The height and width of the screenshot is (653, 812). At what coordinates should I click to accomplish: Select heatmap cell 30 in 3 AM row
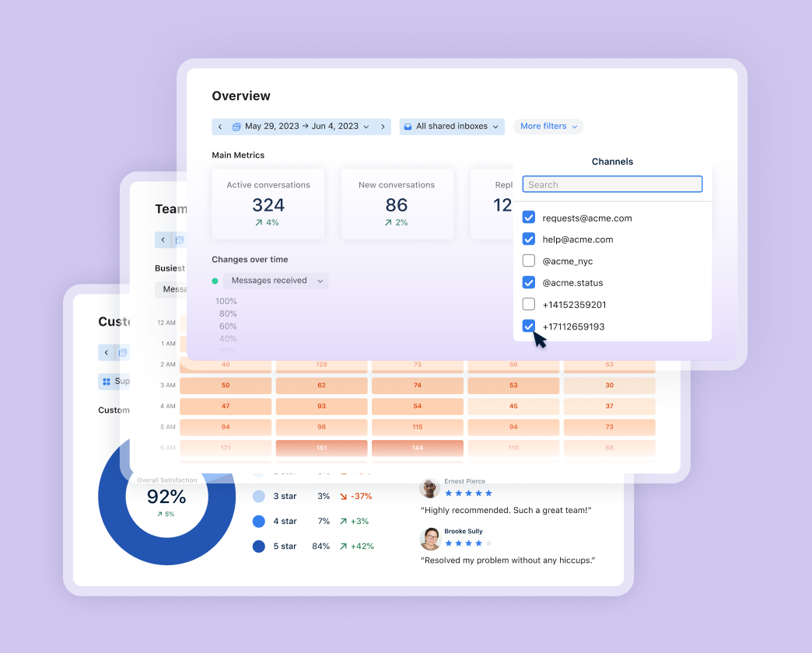(x=610, y=386)
